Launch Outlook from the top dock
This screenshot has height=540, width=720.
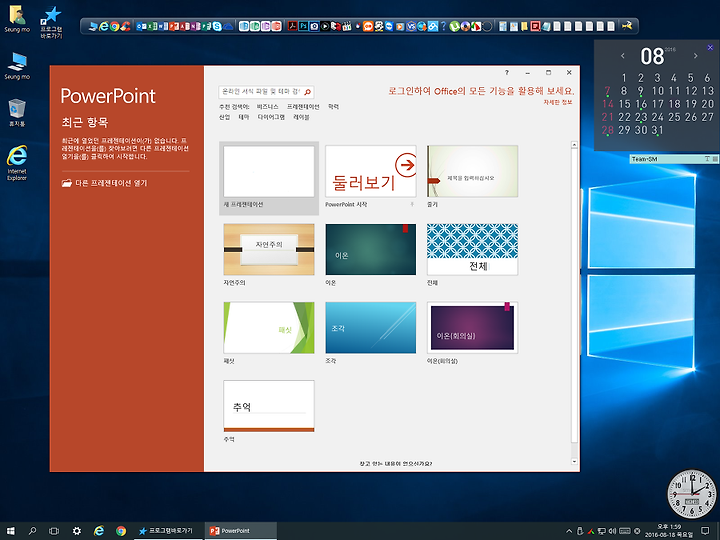click(141, 27)
